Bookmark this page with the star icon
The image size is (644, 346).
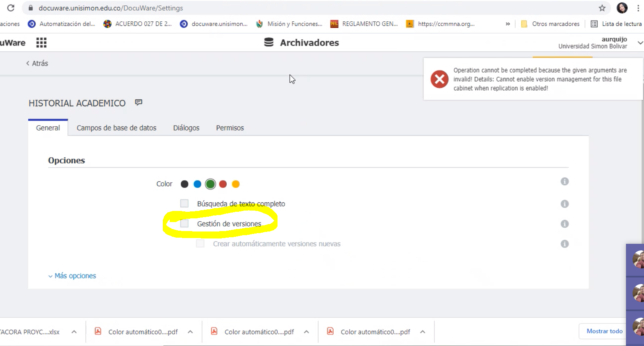tap(602, 8)
